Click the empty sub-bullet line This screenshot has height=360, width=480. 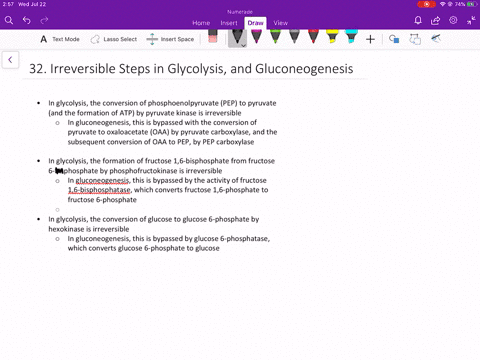pos(57,210)
